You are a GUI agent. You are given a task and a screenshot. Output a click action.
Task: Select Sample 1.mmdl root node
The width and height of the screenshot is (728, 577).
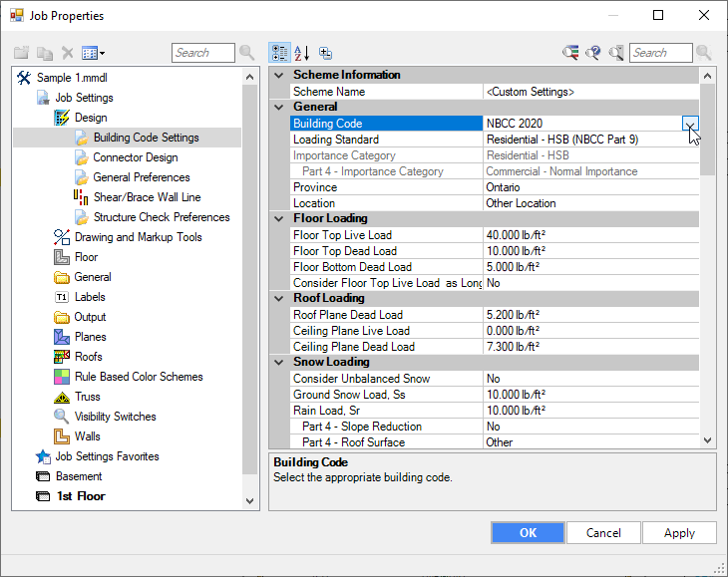tap(72, 78)
